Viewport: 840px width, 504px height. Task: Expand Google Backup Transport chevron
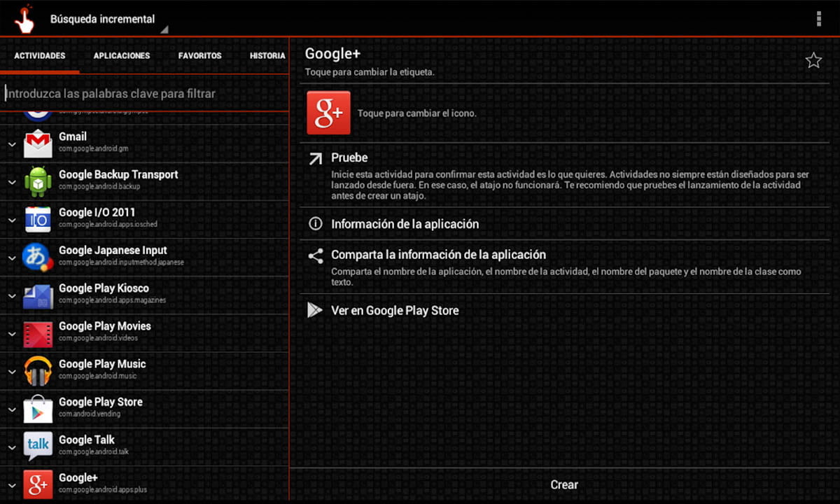point(11,182)
